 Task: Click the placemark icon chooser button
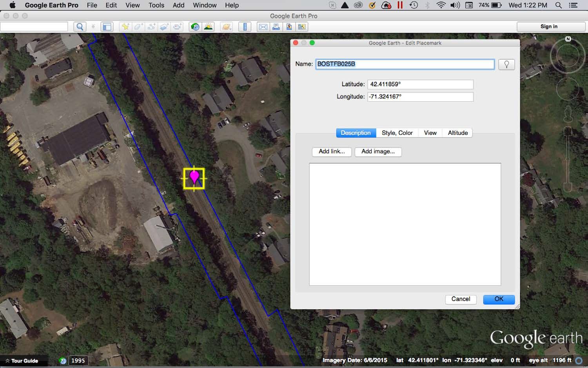pos(506,64)
